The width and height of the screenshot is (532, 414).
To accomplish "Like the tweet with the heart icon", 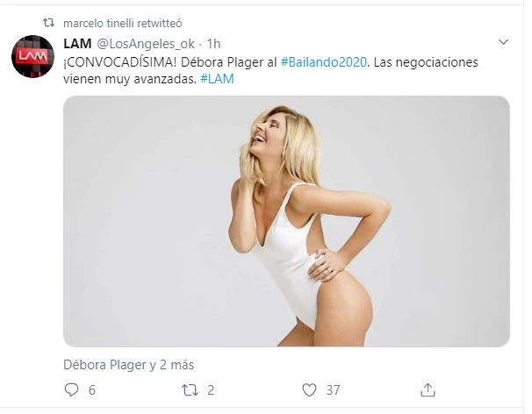I will pos(309,390).
